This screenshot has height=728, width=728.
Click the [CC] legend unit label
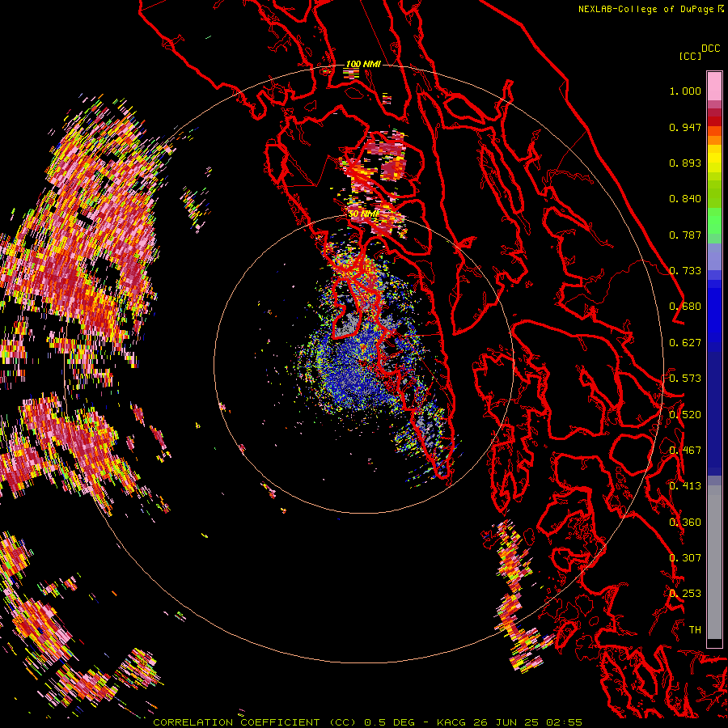(690, 56)
